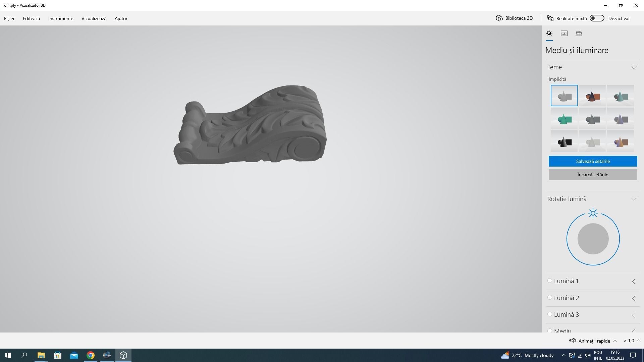Click the gray center of light dial
This screenshot has width=644, height=362.
pos(593,239)
